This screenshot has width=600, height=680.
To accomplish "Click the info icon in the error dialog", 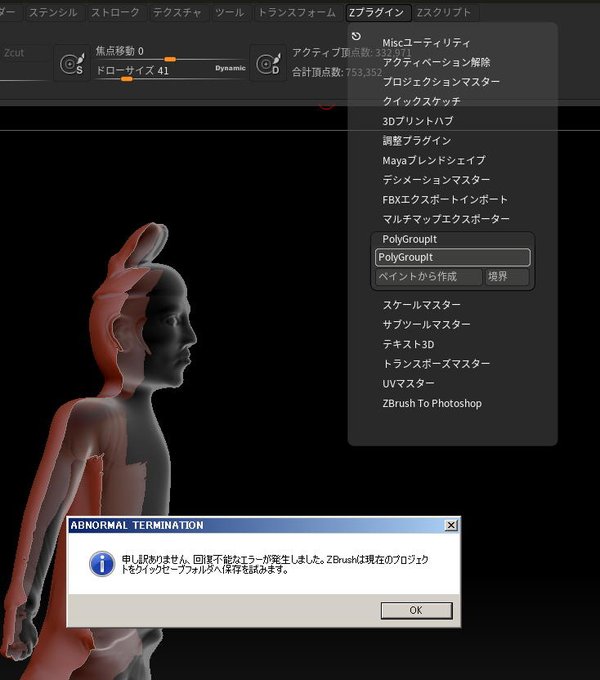I will 102,564.
